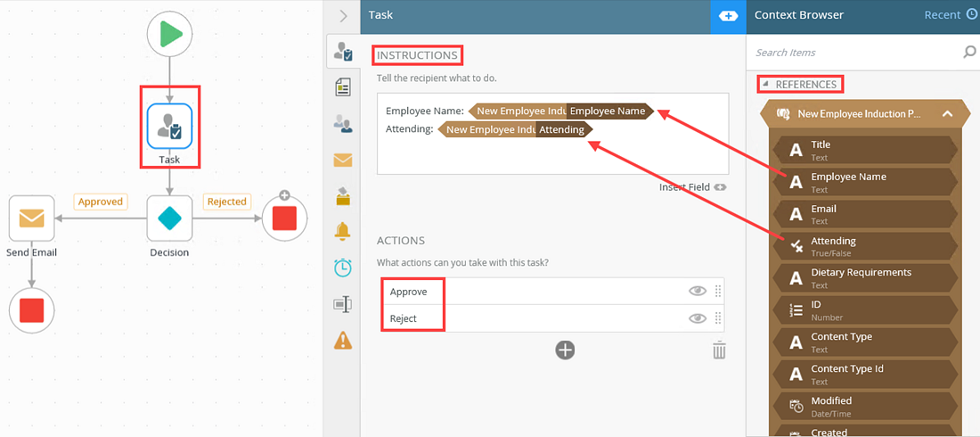The width and height of the screenshot is (980, 437).
Task: Select the Email text field reference
Action: click(864, 214)
